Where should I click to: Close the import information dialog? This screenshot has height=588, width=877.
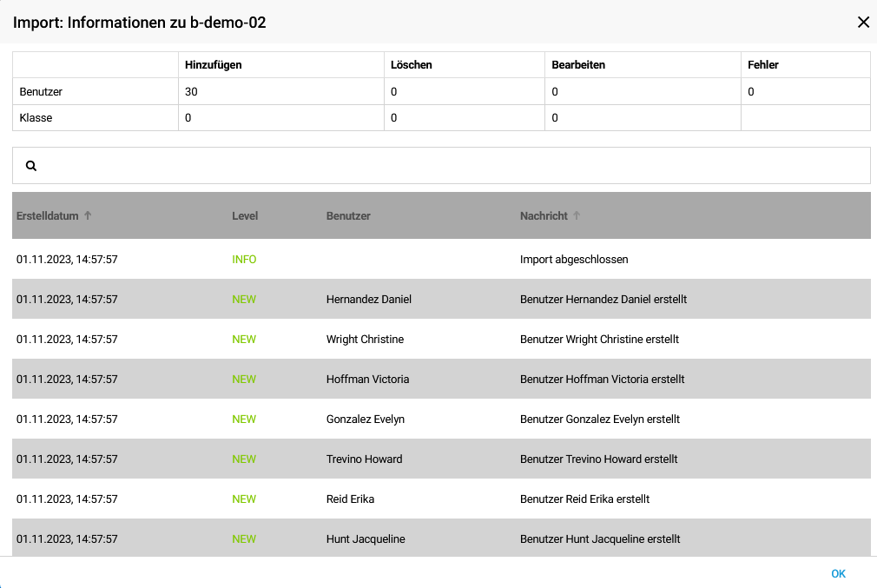point(863,23)
